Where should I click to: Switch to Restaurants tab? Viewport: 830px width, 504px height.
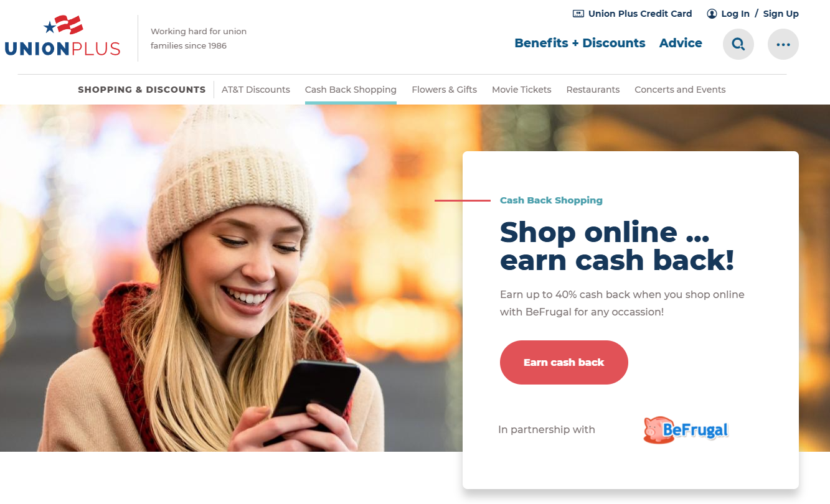pos(593,90)
